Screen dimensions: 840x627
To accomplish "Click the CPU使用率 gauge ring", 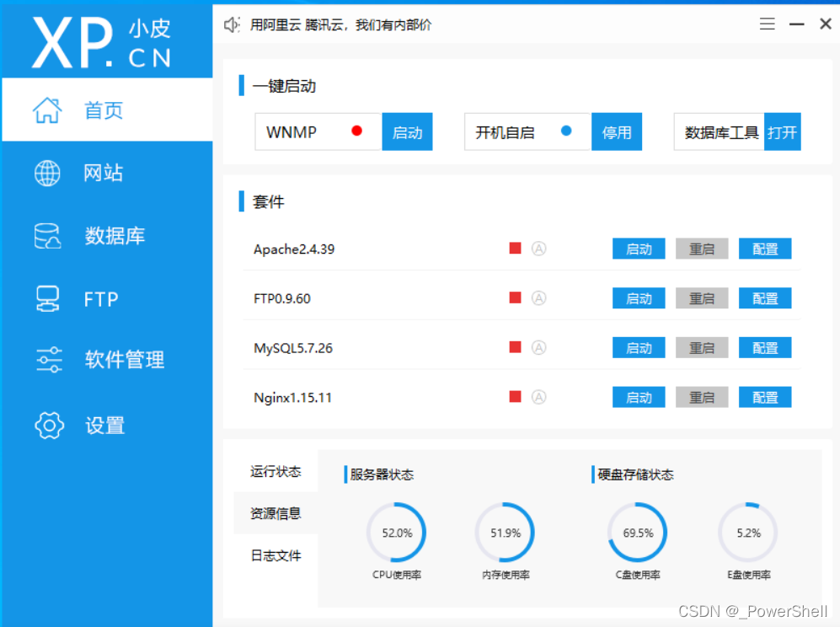I will pyautogui.click(x=396, y=532).
